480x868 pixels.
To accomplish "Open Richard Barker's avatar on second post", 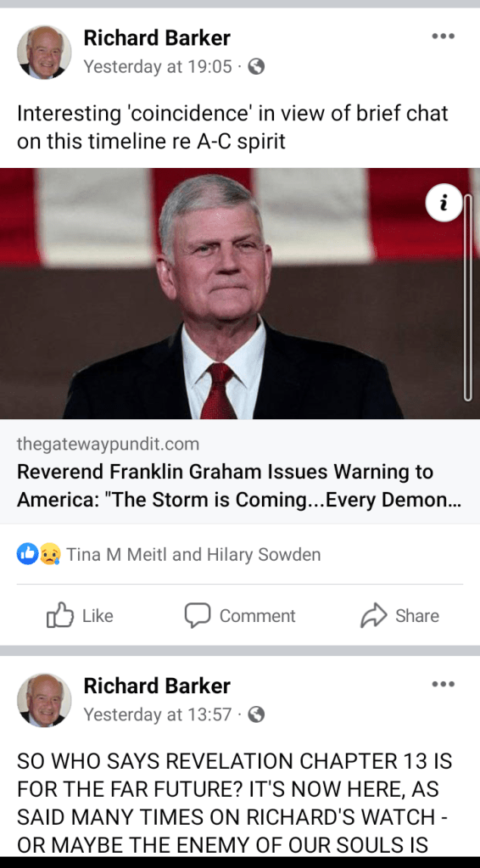I will pos(44,700).
